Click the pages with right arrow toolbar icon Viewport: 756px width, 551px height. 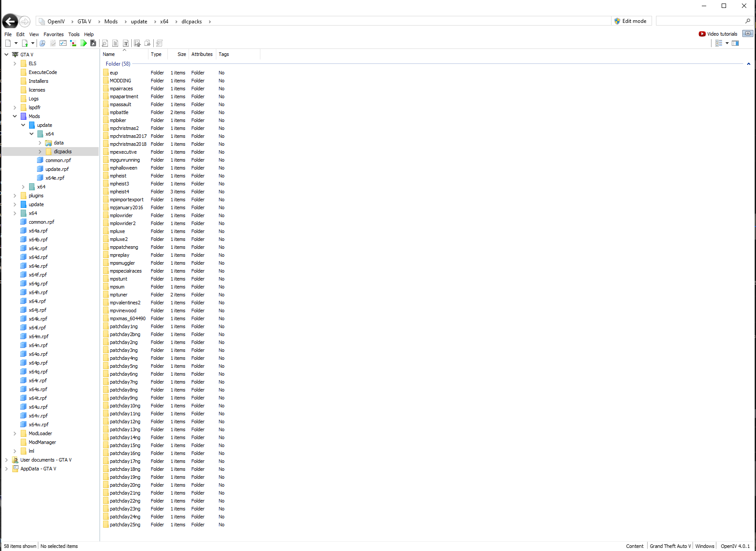point(148,43)
